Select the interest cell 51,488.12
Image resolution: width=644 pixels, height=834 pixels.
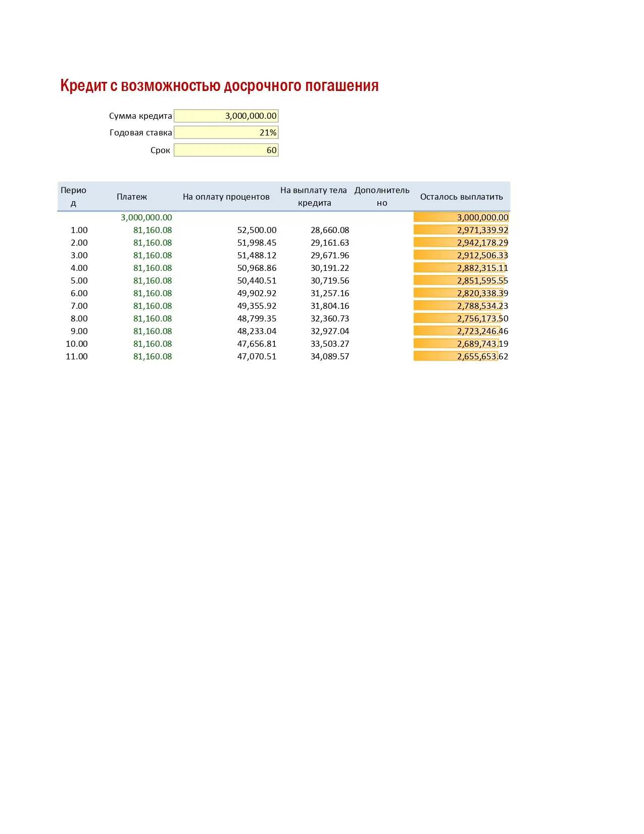click(257, 255)
